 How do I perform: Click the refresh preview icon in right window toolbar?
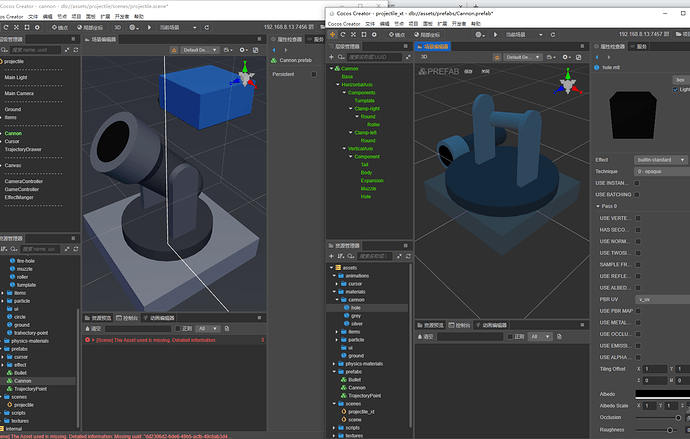coord(553,34)
